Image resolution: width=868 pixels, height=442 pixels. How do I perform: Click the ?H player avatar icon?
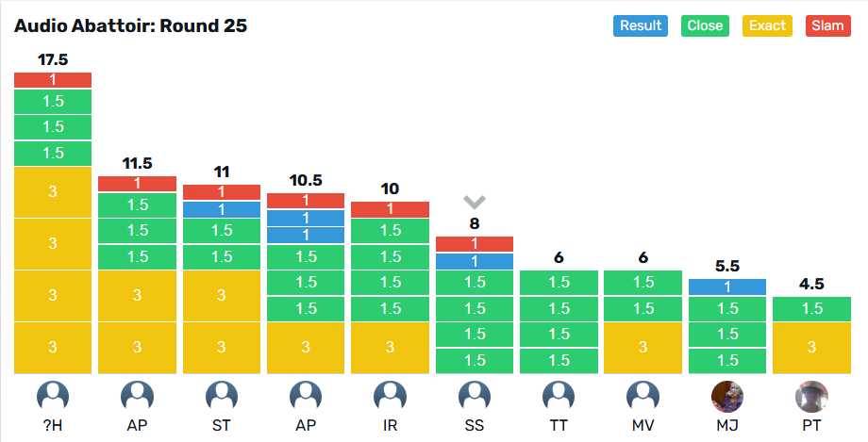(x=53, y=397)
